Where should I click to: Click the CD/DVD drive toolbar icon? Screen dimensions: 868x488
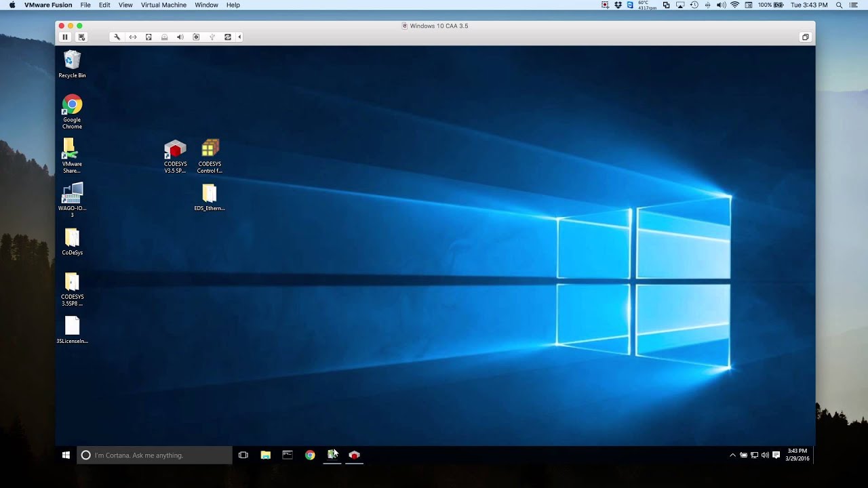pyautogui.click(x=164, y=37)
